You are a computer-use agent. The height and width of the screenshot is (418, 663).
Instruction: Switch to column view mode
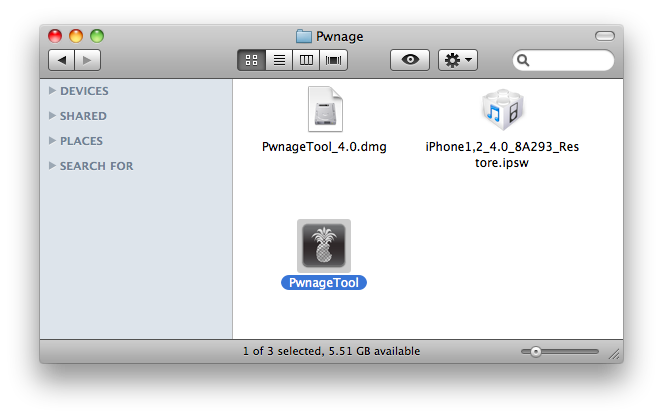(x=306, y=60)
